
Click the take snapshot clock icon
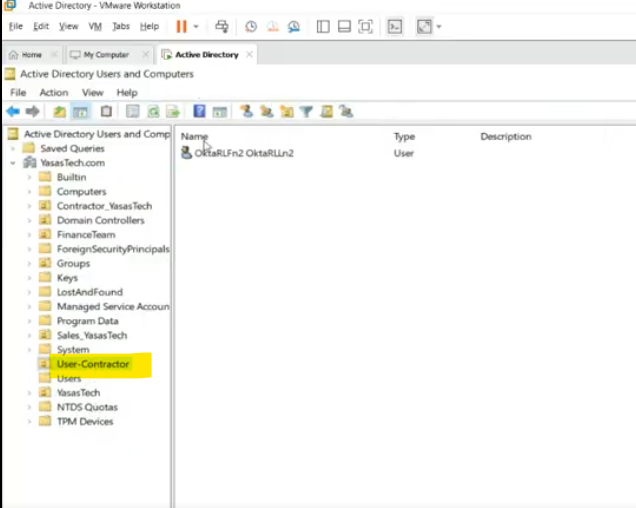pos(251,26)
